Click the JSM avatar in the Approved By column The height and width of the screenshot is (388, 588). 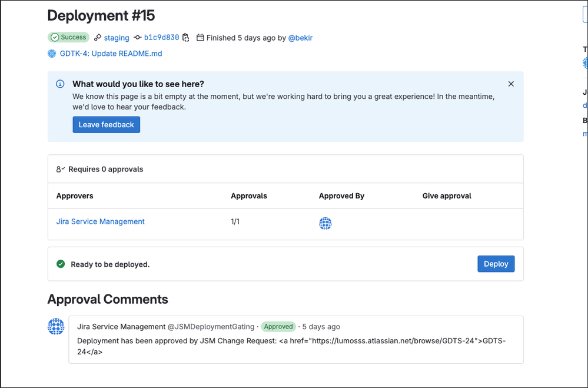(x=325, y=224)
